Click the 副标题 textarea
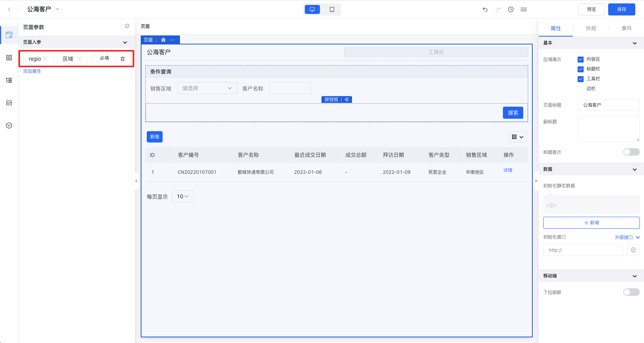This screenshot has width=644, height=343. (609, 129)
